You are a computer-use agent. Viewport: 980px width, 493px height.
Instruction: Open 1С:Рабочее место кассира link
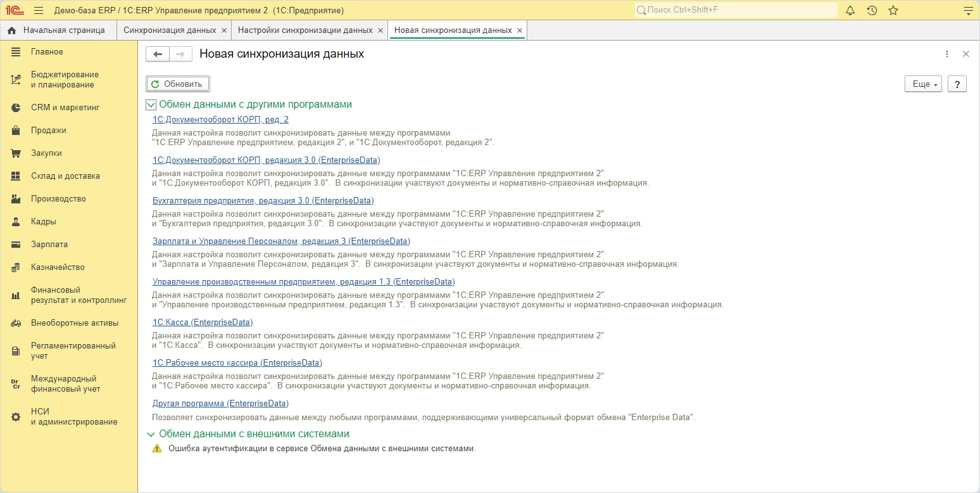coord(237,363)
